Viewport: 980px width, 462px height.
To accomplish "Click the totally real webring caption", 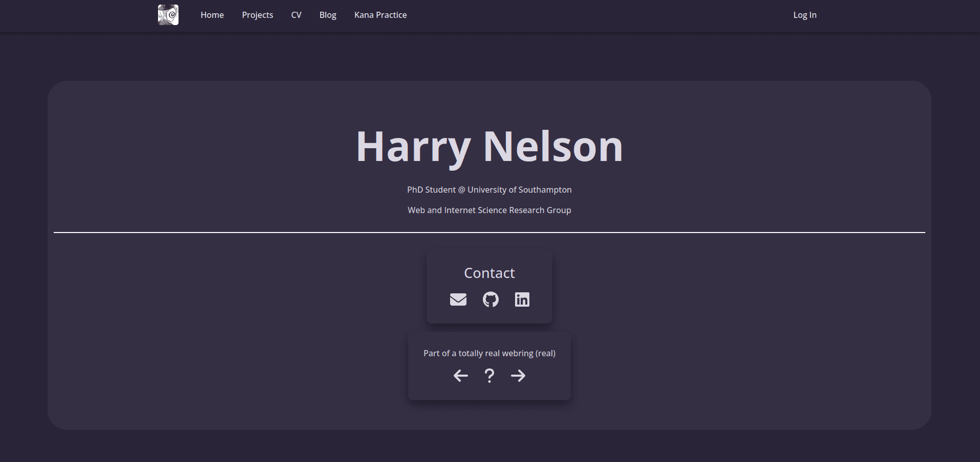I will pos(489,353).
